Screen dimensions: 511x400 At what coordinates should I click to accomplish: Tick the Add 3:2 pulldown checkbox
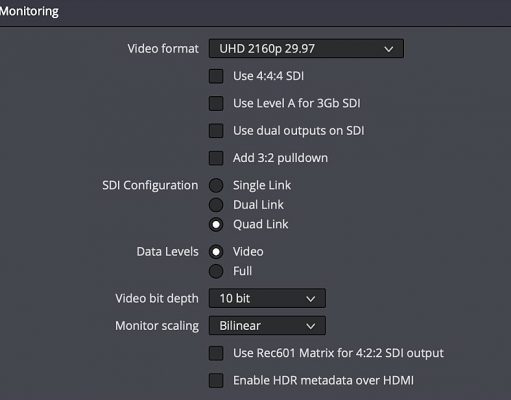pos(216,158)
